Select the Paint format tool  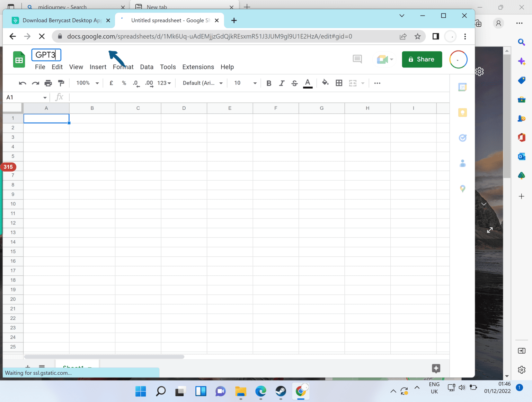pyautogui.click(x=61, y=83)
